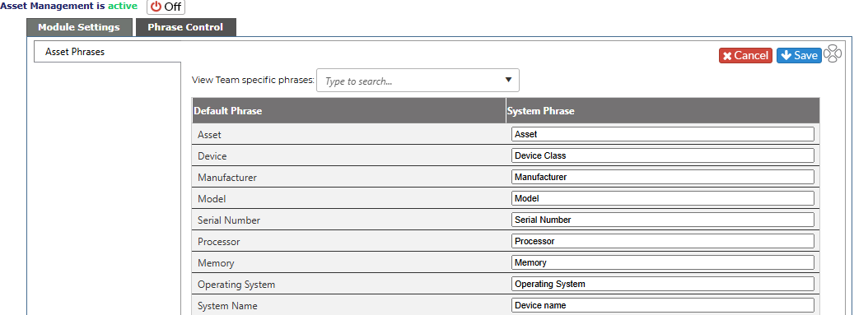The height and width of the screenshot is (315, 868).
Task: Edit the Device Class phrase field
Action: (x=663, y=155)
